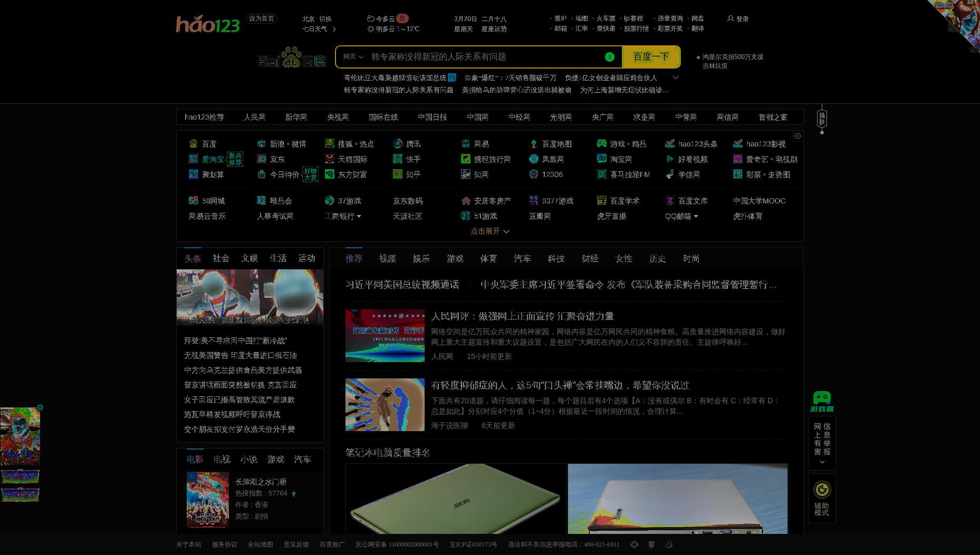980x555 pixels.
Task: Open the hao123 logo homepage
Action: pyautogui.click(x=208, y=24)
